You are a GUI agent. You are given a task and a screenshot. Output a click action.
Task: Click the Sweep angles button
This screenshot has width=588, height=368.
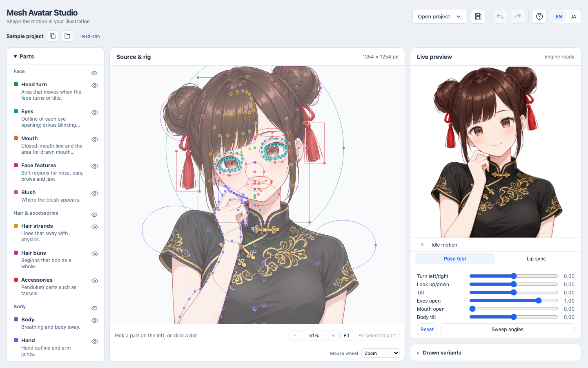(508, 330)
